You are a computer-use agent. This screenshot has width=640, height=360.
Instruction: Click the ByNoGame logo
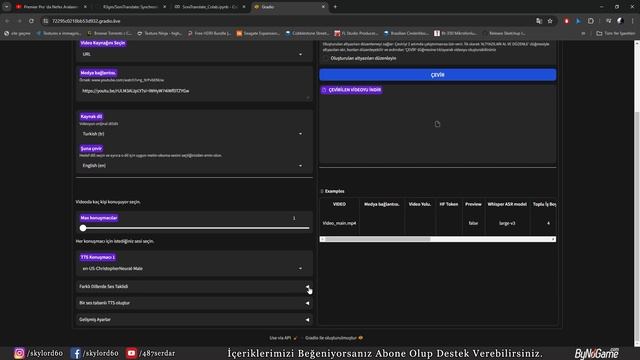pos(597,353)
